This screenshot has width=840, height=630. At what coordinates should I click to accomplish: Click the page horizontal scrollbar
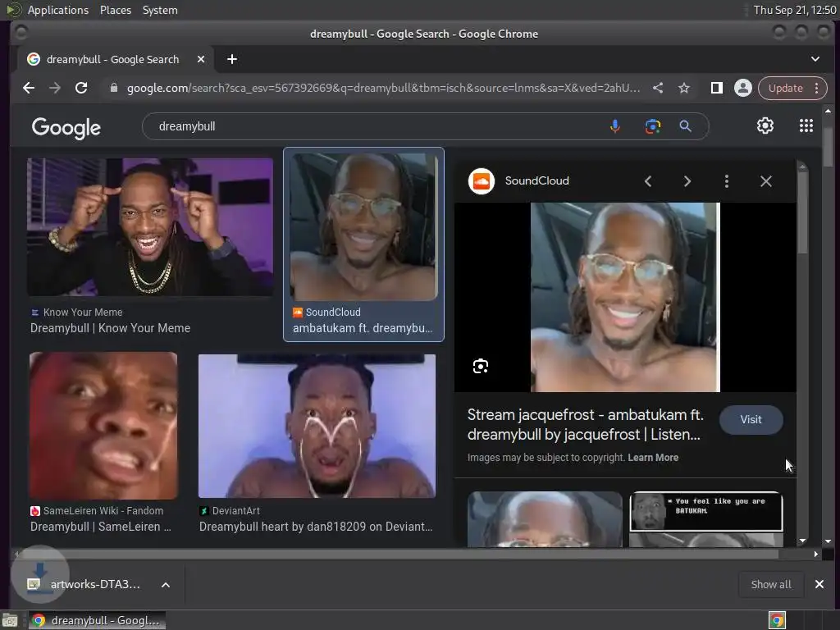[x=399, y=554]
